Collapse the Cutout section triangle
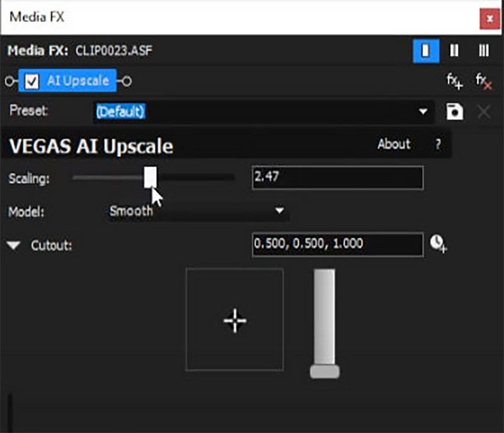This screenshot has height=433, width=504. click(13, 245)
